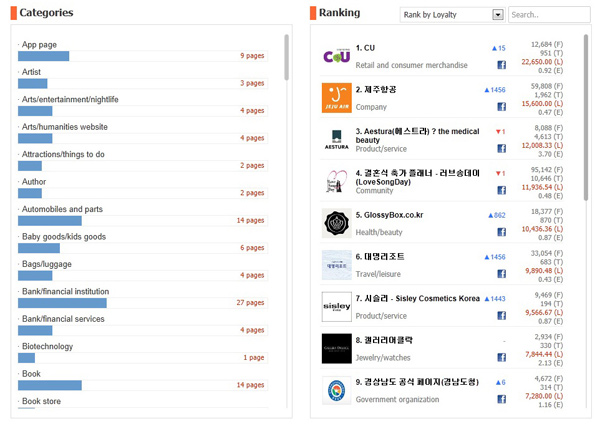Image resolution: width=600 pixels, height=429 pixels.
Task: Open the 4. LoveSongDay ranking title
Action: (x=417, y=178)
